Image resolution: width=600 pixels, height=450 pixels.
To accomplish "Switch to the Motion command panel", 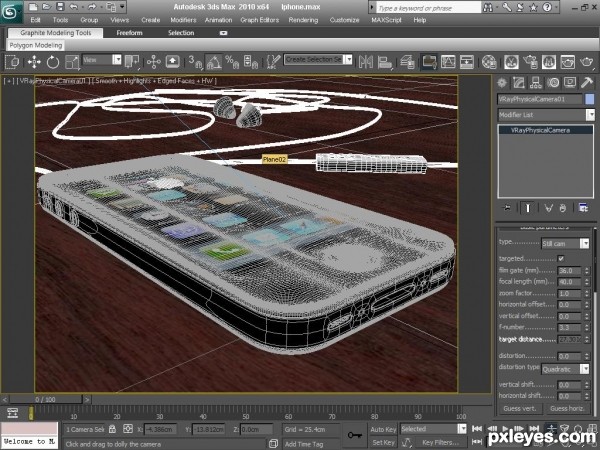I will pyautogui.click(x=553, y=82).
